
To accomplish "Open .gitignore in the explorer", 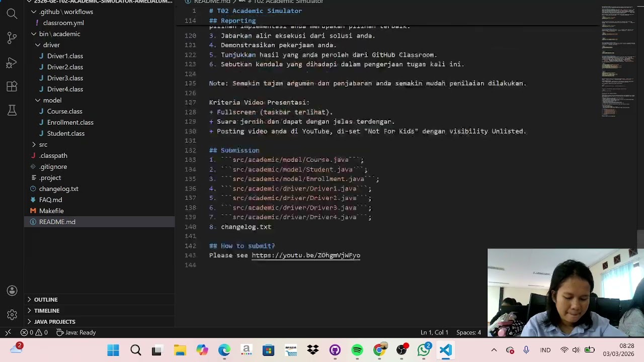I will [99, 166].
